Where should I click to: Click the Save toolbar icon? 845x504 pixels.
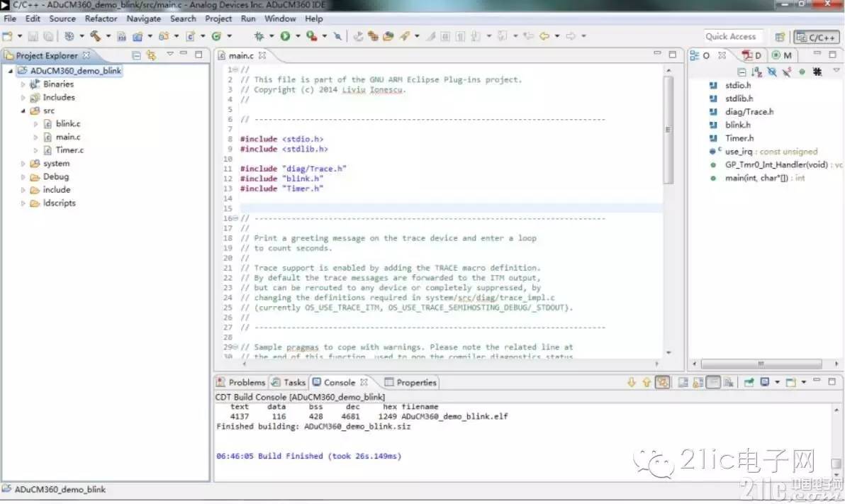pos(33,36)
